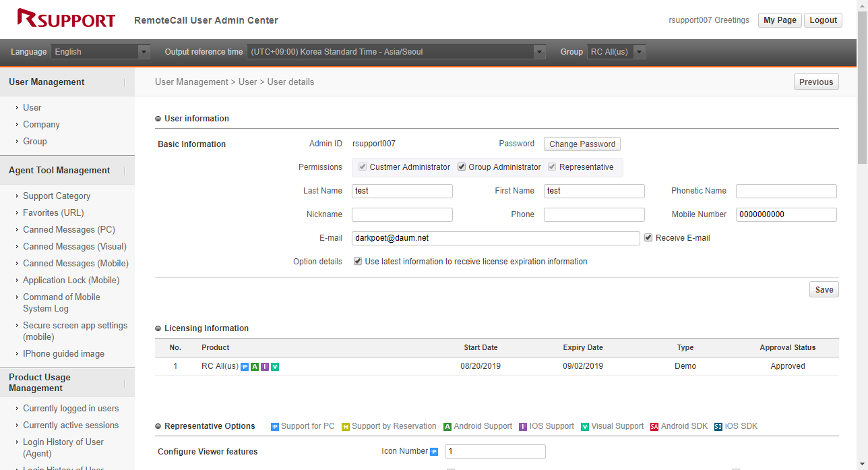Open Login History of User (Agent)

tap(63, 448)
